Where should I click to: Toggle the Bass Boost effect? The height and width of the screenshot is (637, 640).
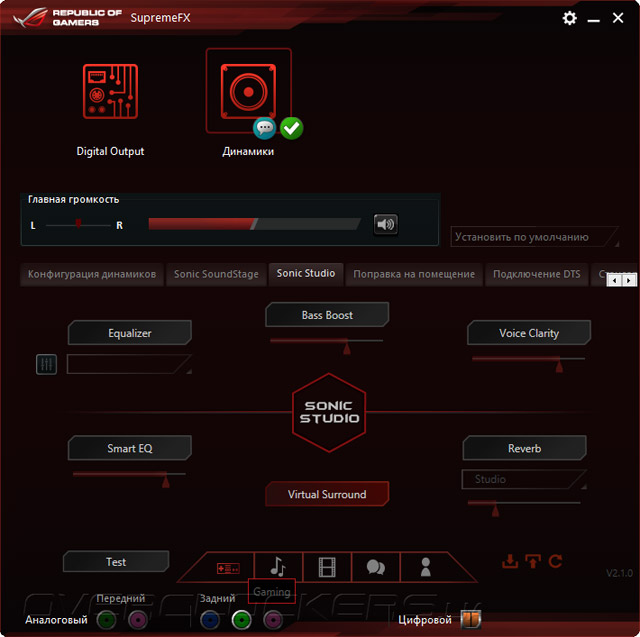coord(327,315)
